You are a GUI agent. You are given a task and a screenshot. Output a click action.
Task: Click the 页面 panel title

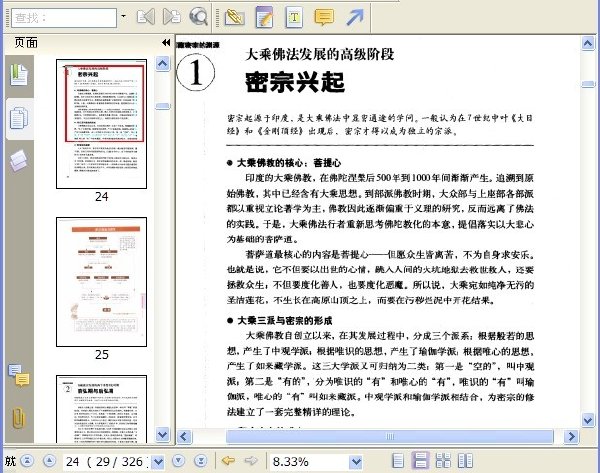click(26, 42)
